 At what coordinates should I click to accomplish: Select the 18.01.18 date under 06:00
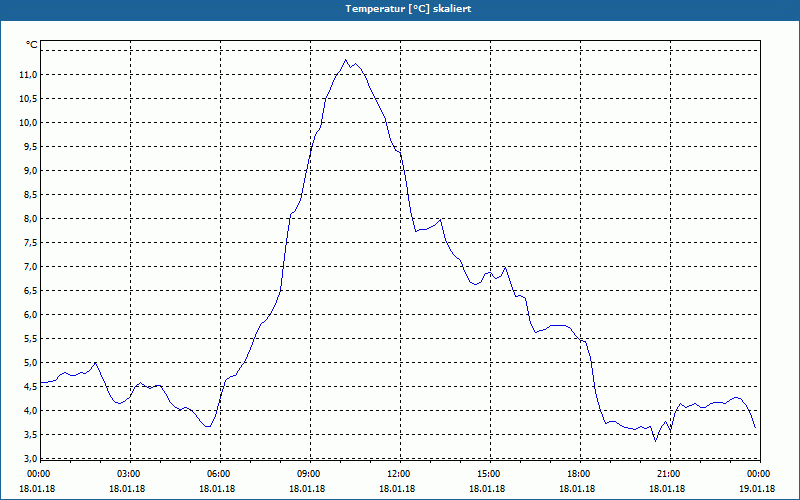coord(217,489)
